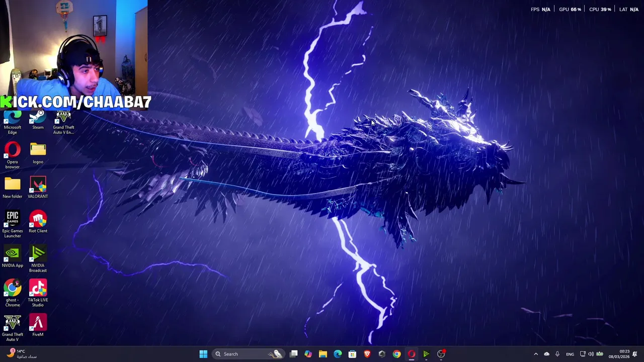Select the Grand Theft Auto V desktop icon

tap(13, 328)
